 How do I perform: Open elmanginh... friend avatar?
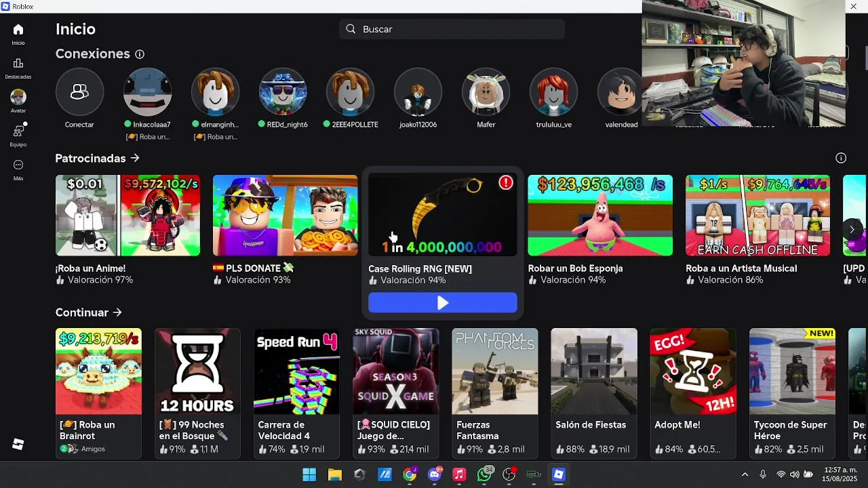(215, 91)
